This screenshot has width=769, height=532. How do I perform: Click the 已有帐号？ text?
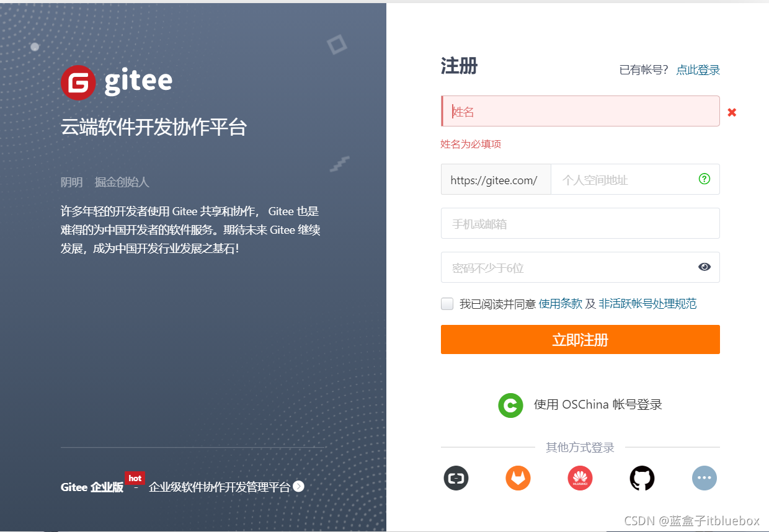coord(644,70)
